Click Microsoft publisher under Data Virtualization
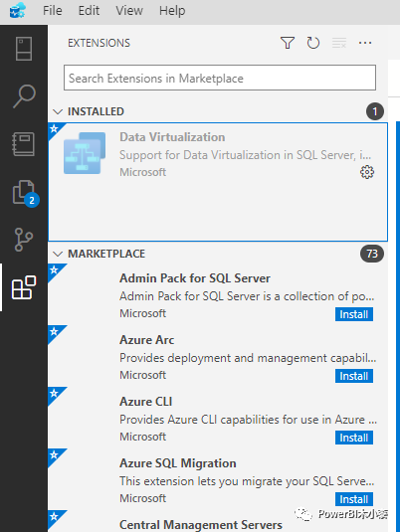Image resolution: width=400 pixels, height=532 pixels. (142, 172)
